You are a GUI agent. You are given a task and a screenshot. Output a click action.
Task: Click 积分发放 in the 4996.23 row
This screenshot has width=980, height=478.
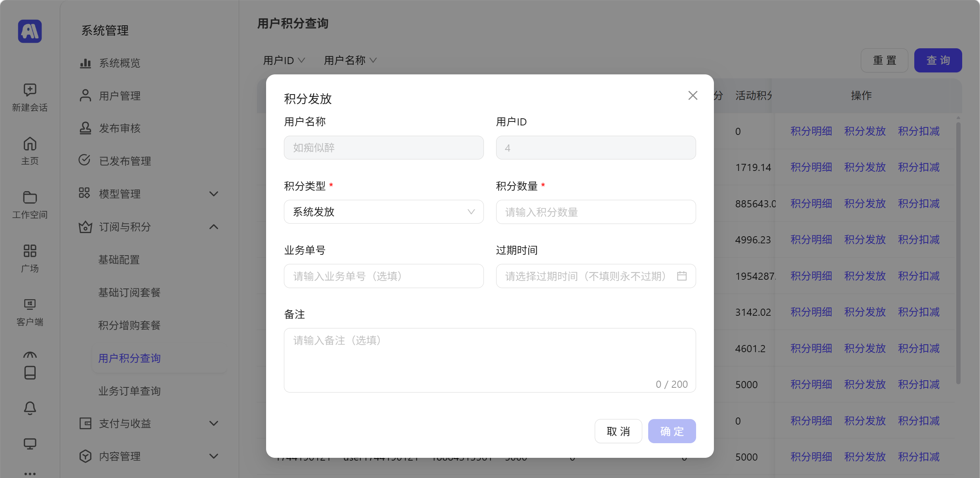point(865,239)
